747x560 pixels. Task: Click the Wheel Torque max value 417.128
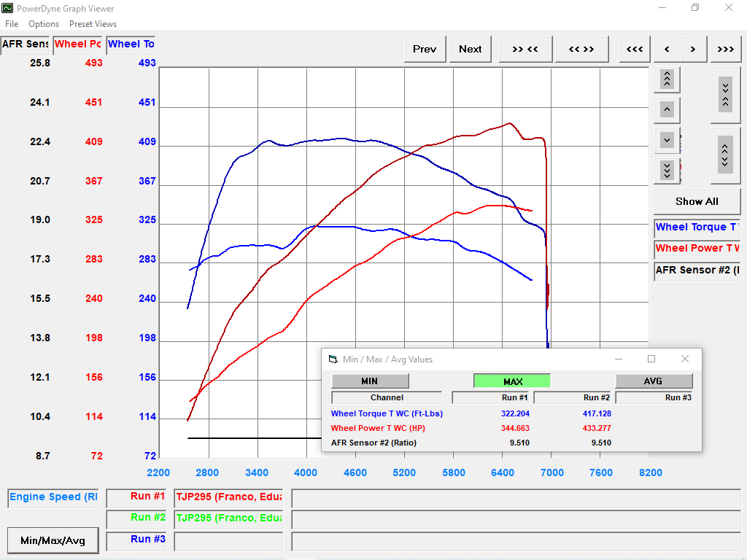[597, 414]
